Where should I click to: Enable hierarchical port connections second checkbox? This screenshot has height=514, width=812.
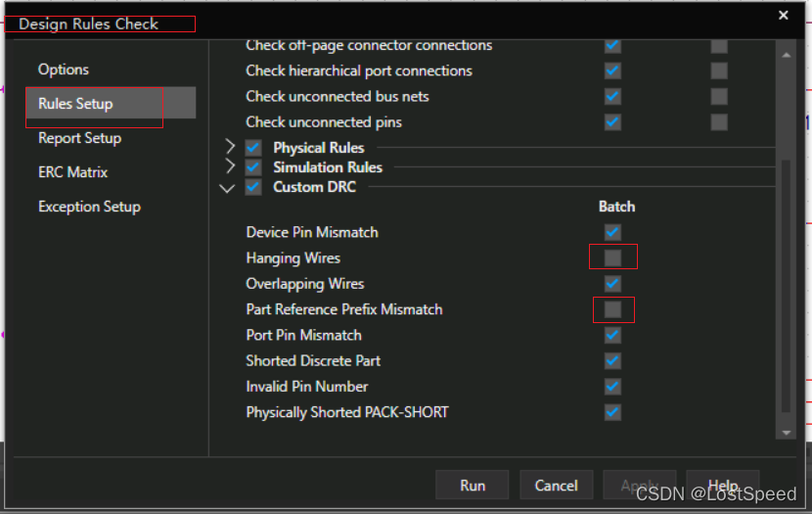pyautogui.click(x=719, y=70)
